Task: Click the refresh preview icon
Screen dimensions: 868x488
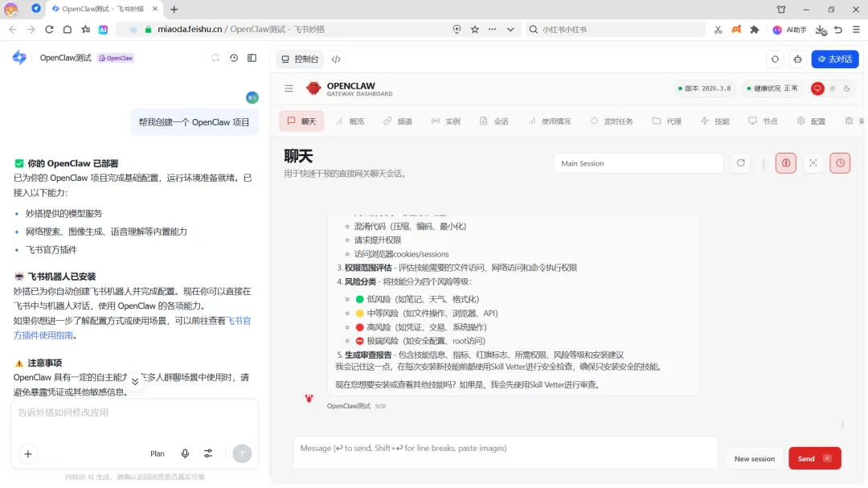Action: pyautogui.click(x=775, y=59)
